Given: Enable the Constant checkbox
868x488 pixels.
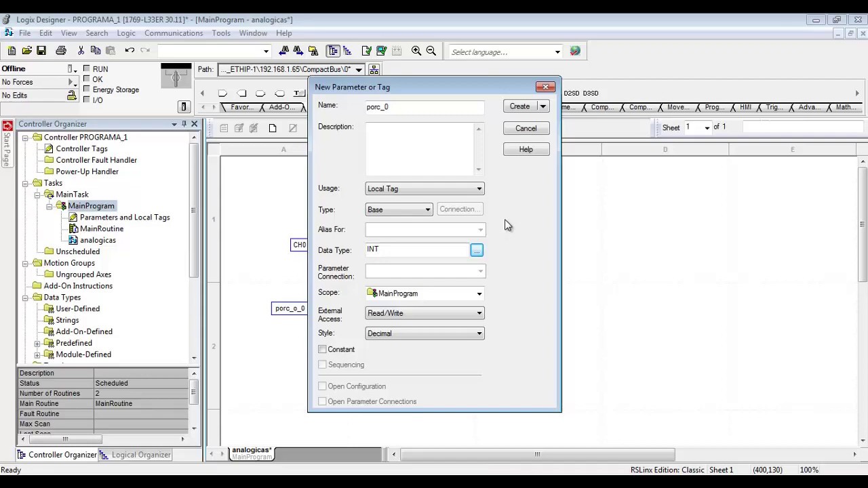Looking at the screenshot, I should click(322, 350).
